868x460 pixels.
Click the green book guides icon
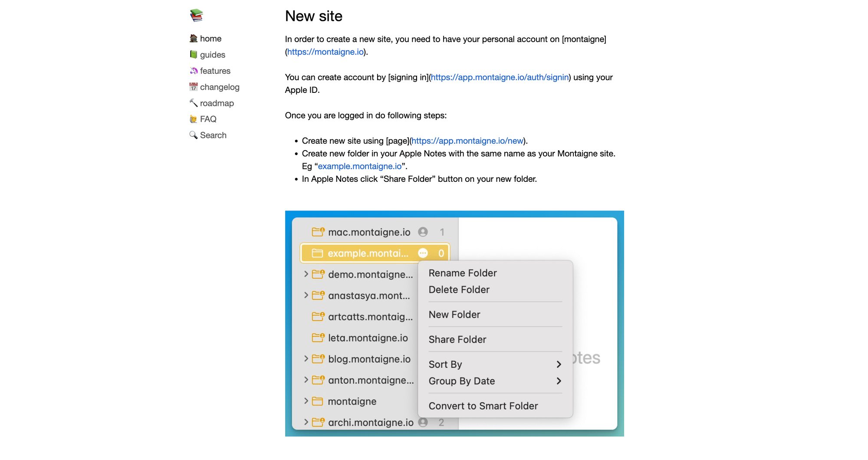point(194,55)
